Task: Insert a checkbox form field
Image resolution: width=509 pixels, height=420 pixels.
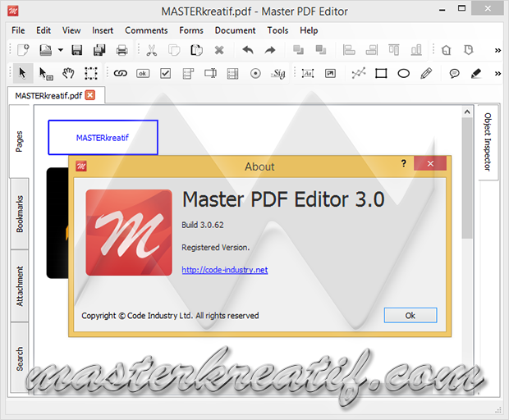Action: [x=166, y=74]
